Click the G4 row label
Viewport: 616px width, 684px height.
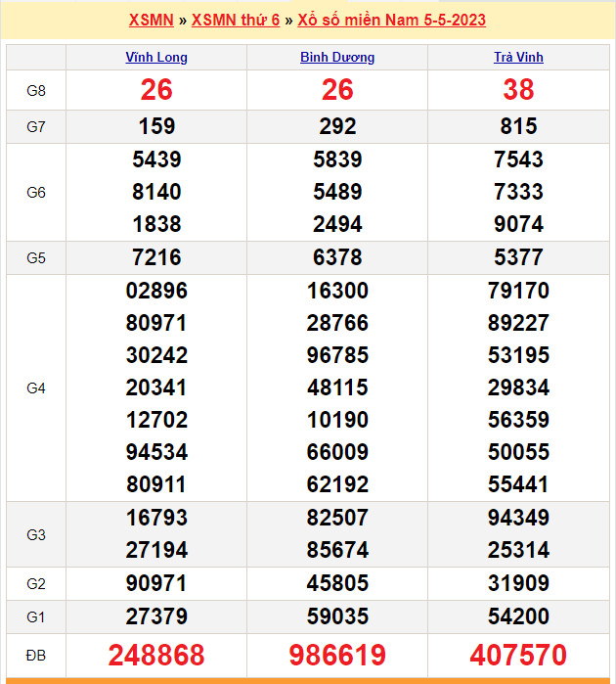[x=36, y=388]
